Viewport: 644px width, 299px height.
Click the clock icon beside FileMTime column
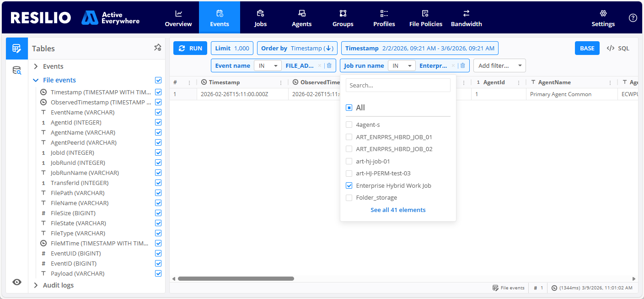[43, 243]
